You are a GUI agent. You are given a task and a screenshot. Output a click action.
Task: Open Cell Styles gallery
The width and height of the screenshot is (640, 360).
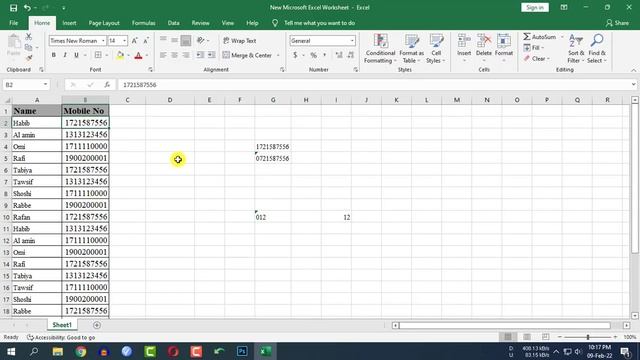(436, 49)
